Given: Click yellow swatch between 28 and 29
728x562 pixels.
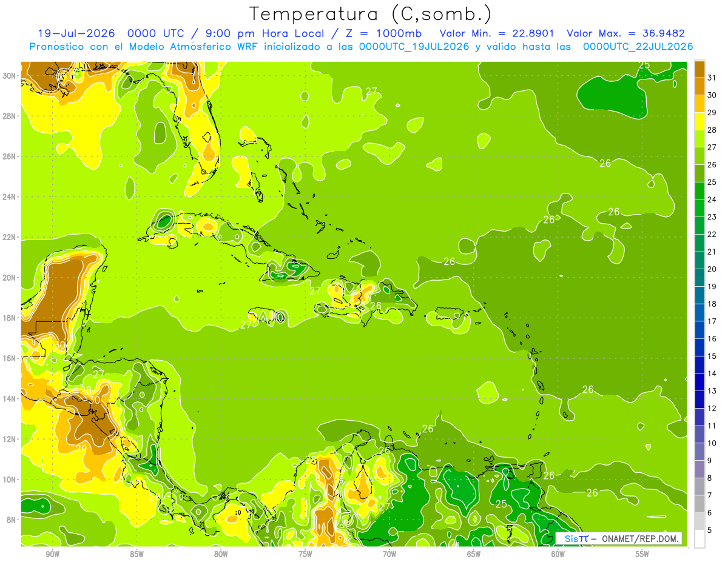Looking at the screenshot, I should 699,121.
